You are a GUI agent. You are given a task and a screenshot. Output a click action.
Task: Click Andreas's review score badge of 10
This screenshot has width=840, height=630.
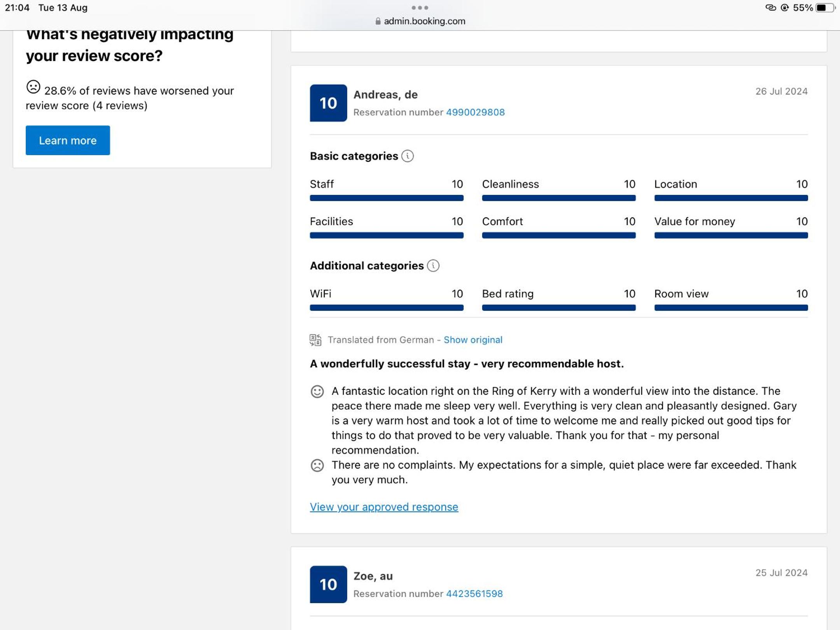coord(328,103)
